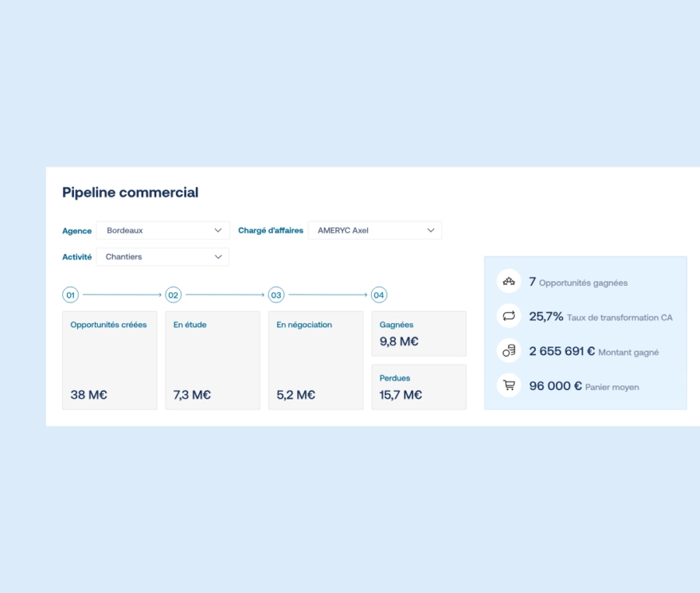Select pipeline step 01 circle
Viewport: 700px width, 593px height.
click(x=72, y=295)
